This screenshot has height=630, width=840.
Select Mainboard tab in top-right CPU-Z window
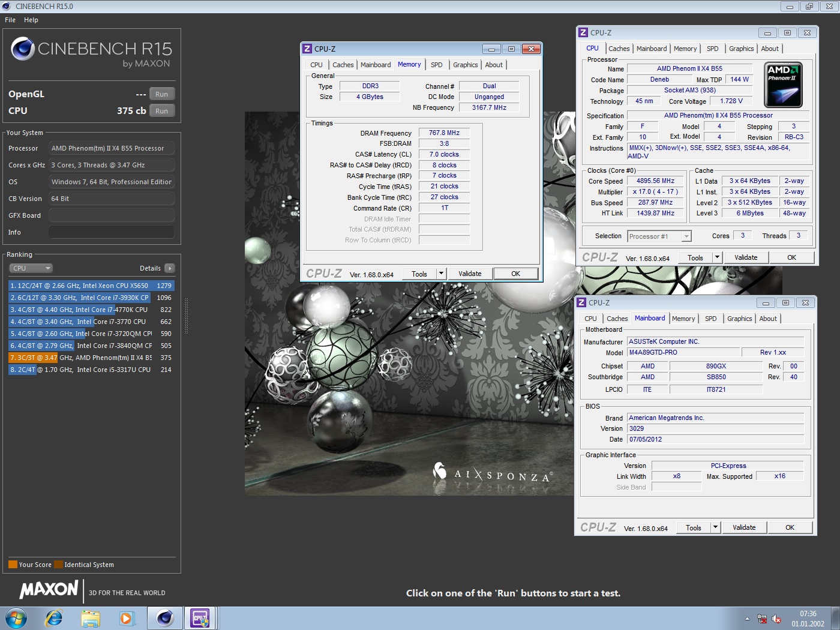pyautogui.click(x=652, y=49)
